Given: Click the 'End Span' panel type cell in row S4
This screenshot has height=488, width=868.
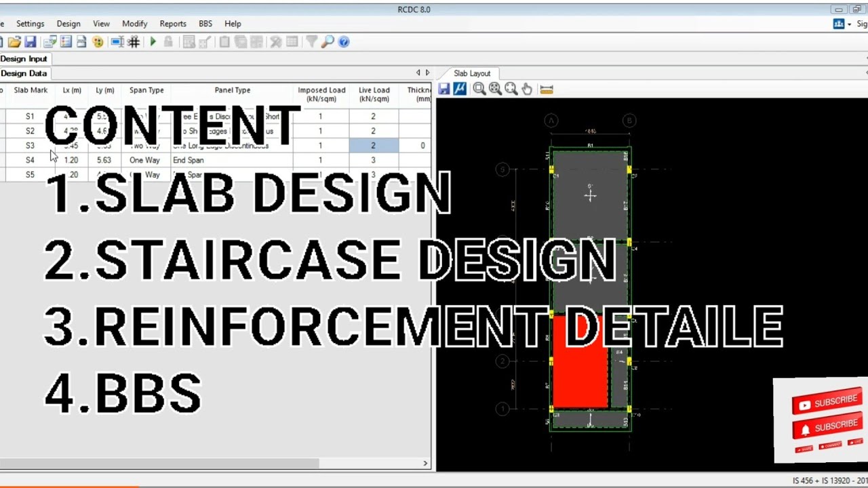Looking at the screenshot, I should [232, 161].
